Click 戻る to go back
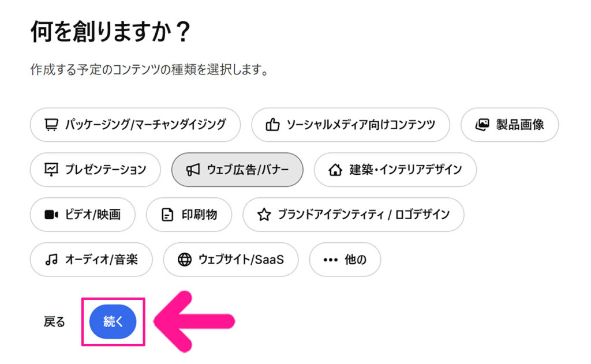Screen dimensions: 591x364 tap(54, 321)
